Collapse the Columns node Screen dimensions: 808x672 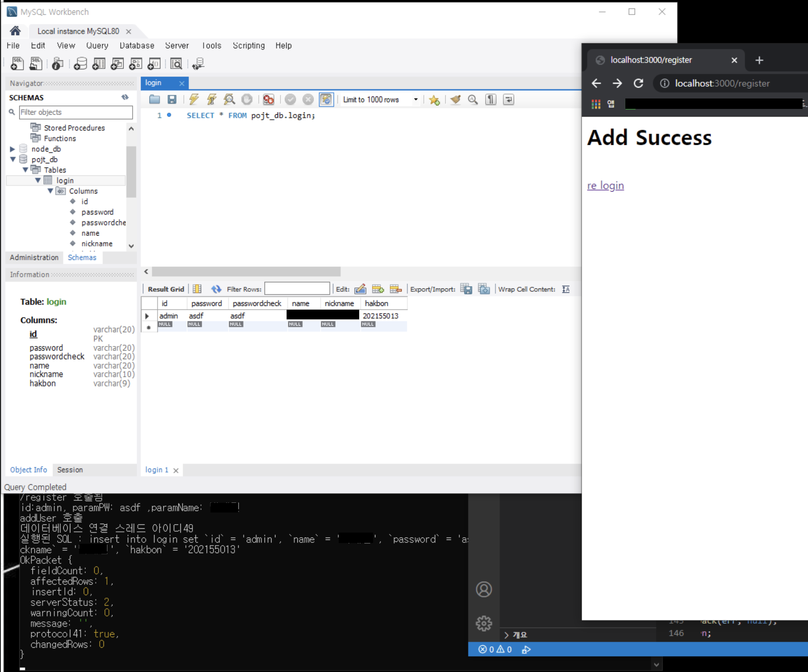[50, 191]
